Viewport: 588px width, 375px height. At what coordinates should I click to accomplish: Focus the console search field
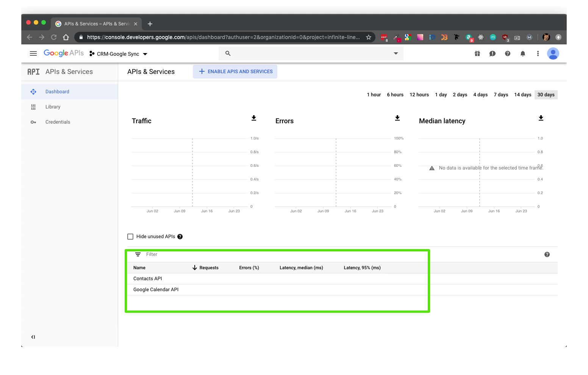311,53
